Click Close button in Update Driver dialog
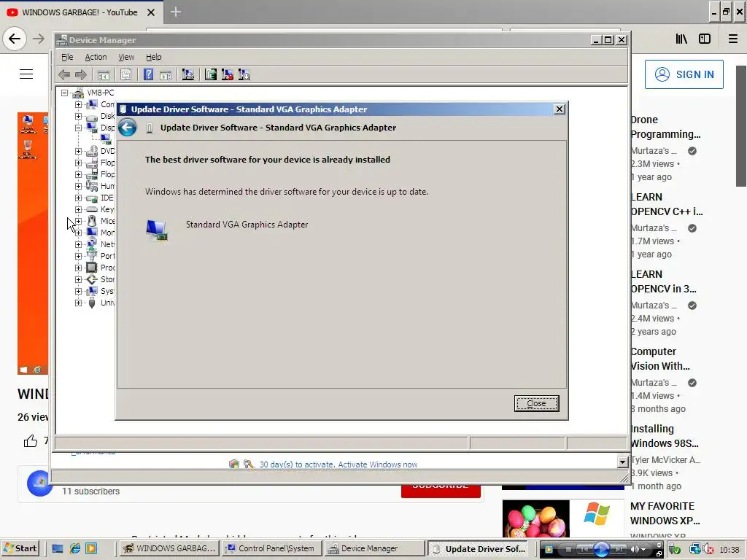Viewport: 747px width, 560px height. [536, 403]
